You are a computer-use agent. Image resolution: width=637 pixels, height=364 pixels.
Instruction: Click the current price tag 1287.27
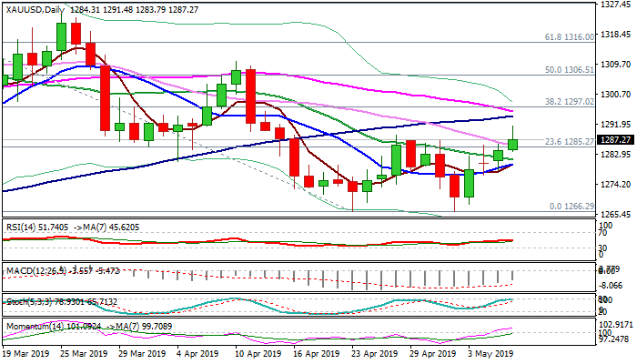coord(617,141)
